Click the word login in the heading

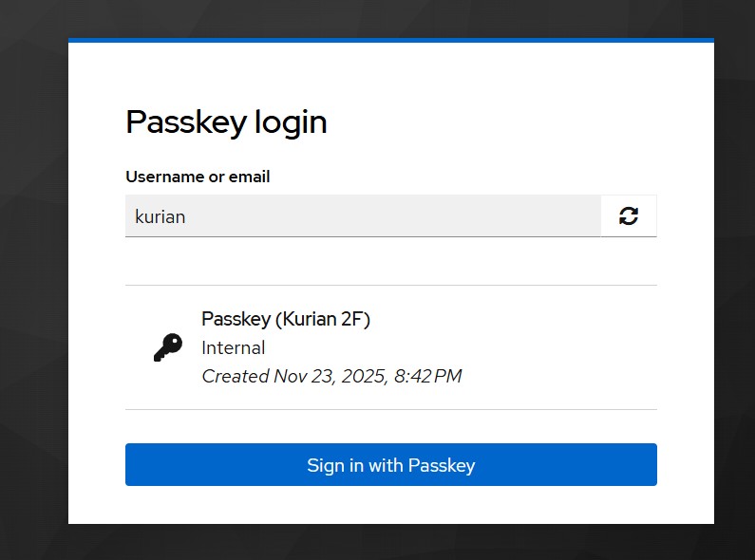coord(289,122)
